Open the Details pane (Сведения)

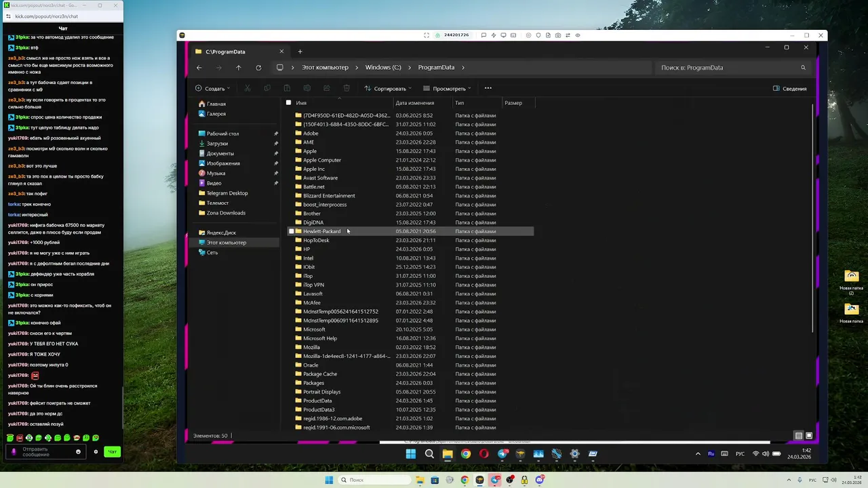(790, 89)
